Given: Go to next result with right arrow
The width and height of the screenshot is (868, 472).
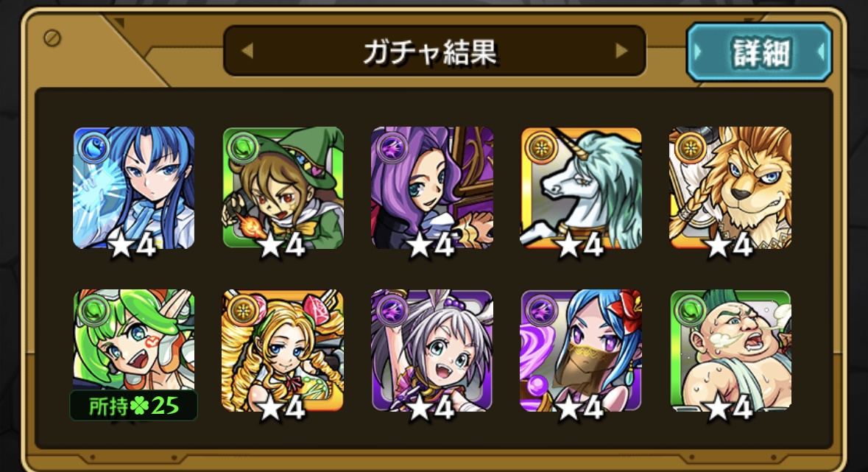Looking at the screenshot, I should click(621, 51).
